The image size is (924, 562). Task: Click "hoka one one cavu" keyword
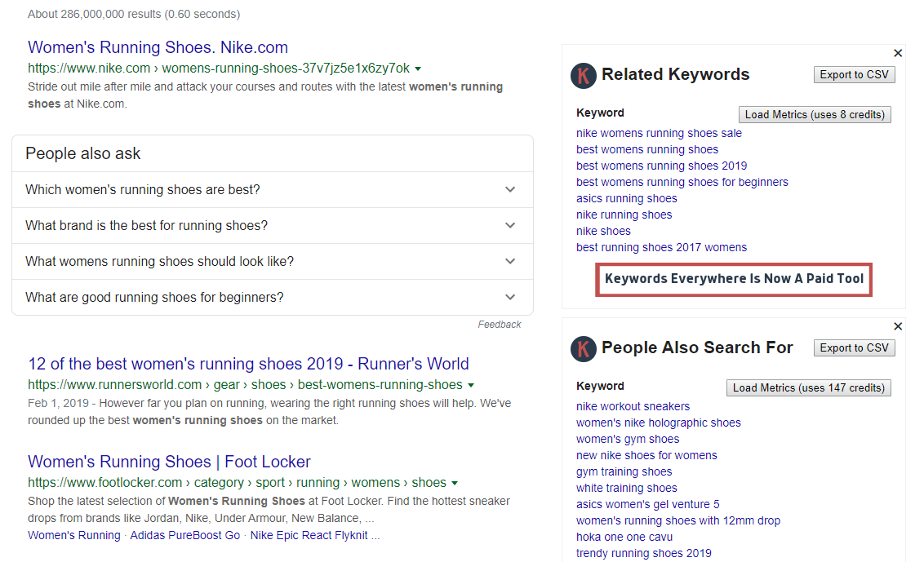pos(624,537)
